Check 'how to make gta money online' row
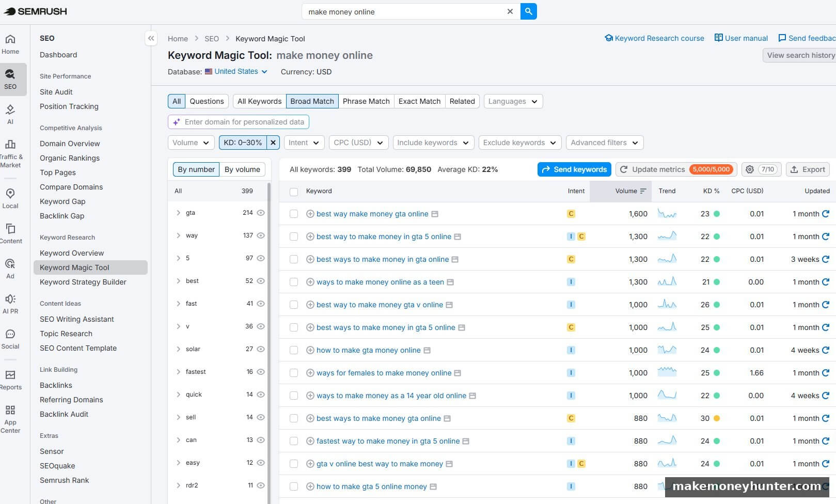 [x=294, y=350]
